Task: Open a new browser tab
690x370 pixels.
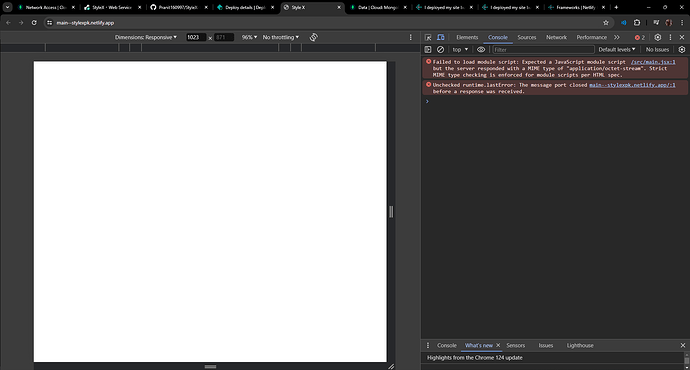Action: point(616,7)
